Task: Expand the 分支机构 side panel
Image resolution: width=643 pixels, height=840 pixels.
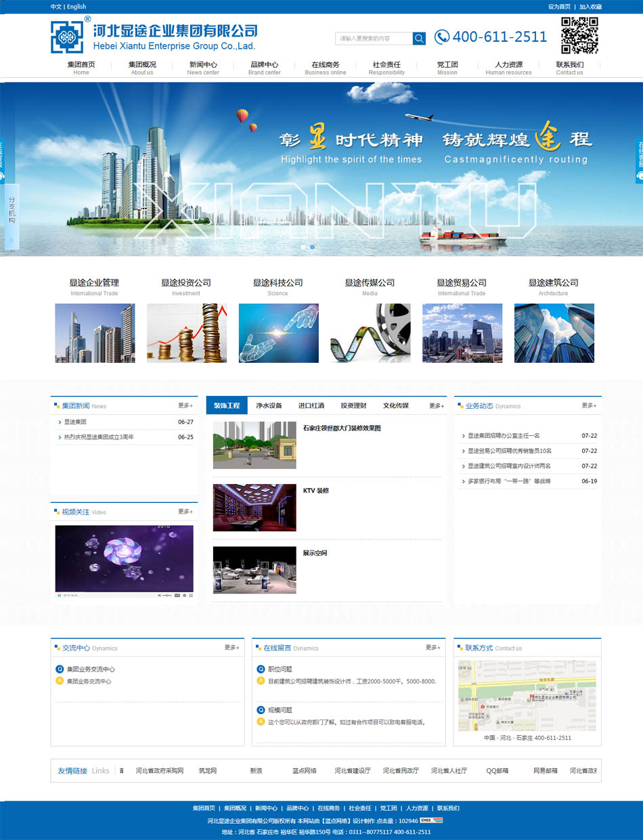Action: coord(12,217)
